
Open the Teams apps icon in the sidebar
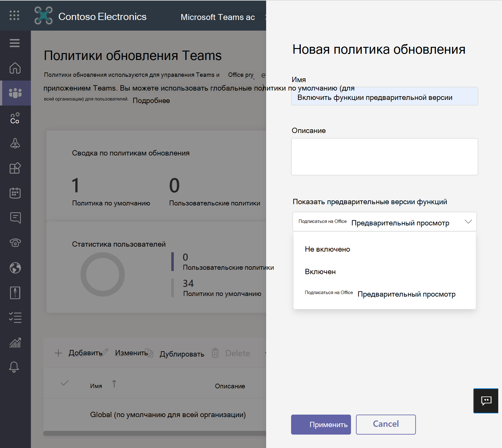click(15, 168)
